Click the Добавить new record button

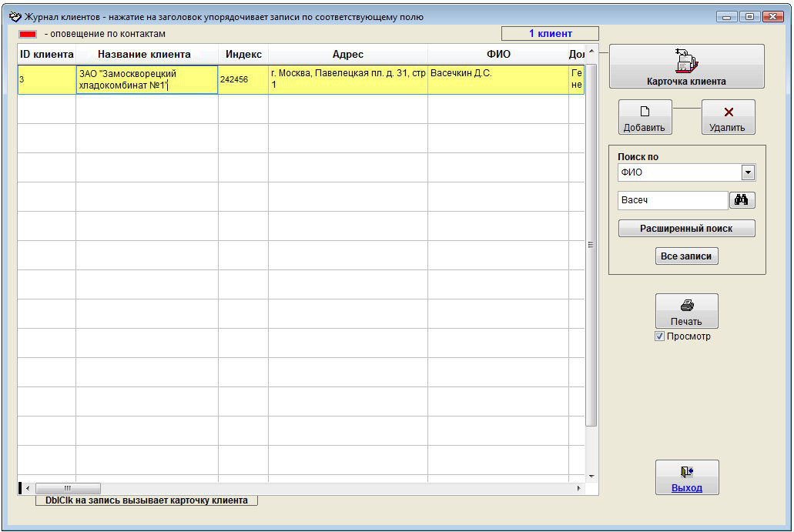(x=644, y=117)
